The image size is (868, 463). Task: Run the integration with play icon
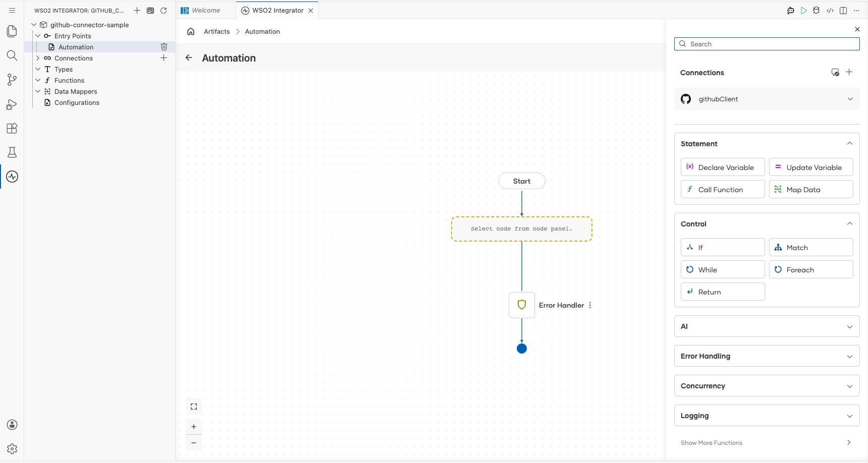804,10
